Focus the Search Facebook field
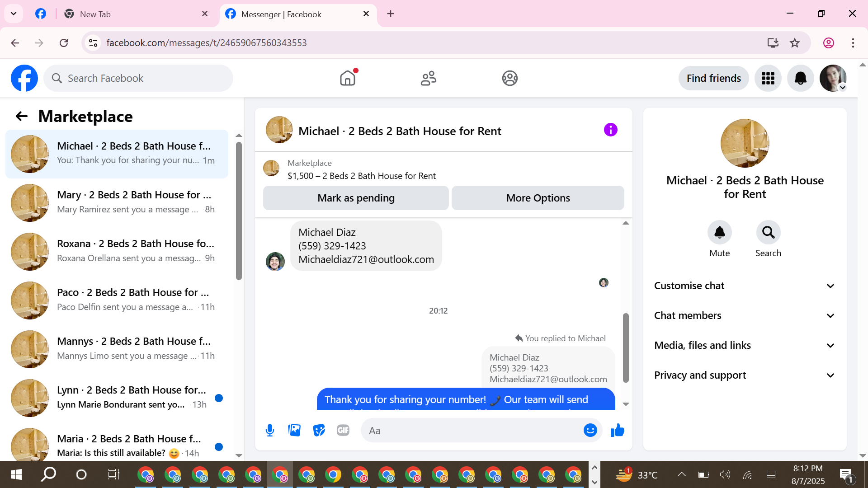This screenshot has height=488, width=868. 138,78
